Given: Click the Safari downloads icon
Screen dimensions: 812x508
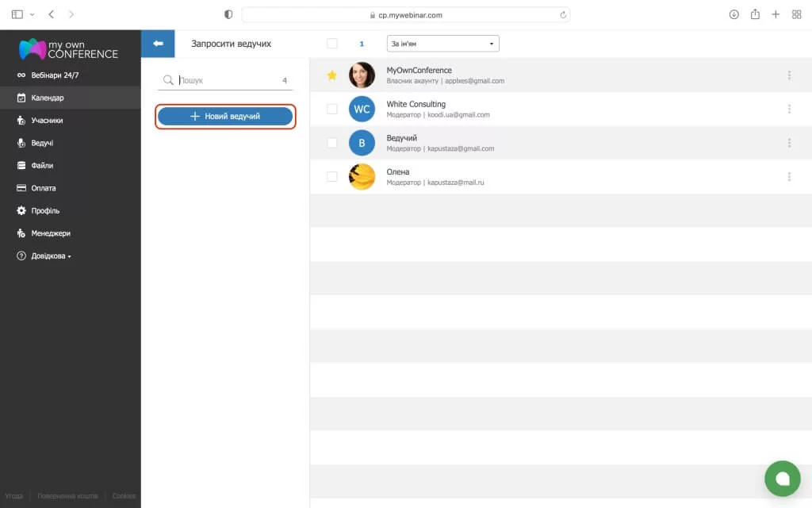Looking at the screenshot, I should [733, 14].
